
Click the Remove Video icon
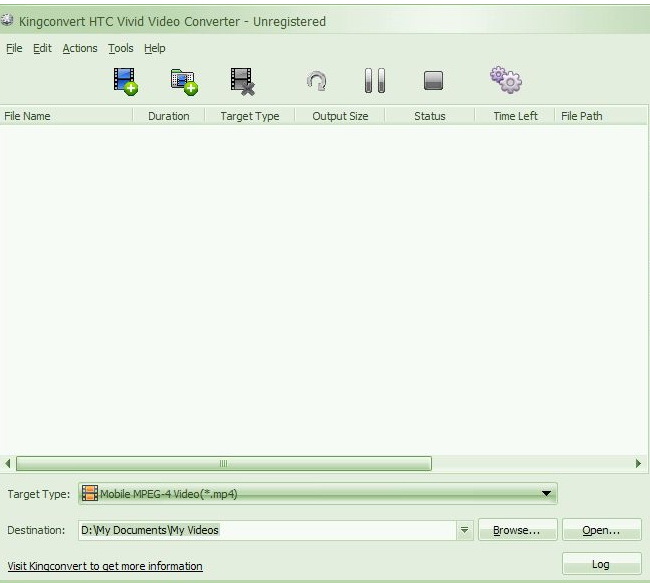(x=243, y=81)
